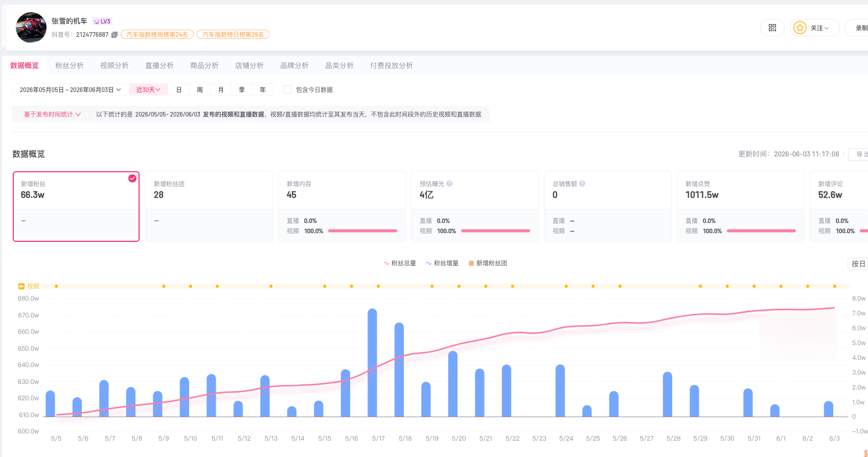Open the date range picker dropdown

[71, 89]
